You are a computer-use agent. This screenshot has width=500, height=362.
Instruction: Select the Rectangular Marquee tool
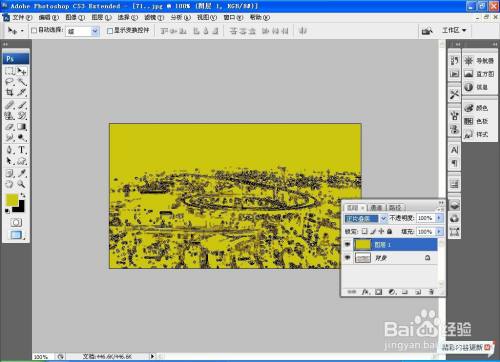tap(10, 71)
